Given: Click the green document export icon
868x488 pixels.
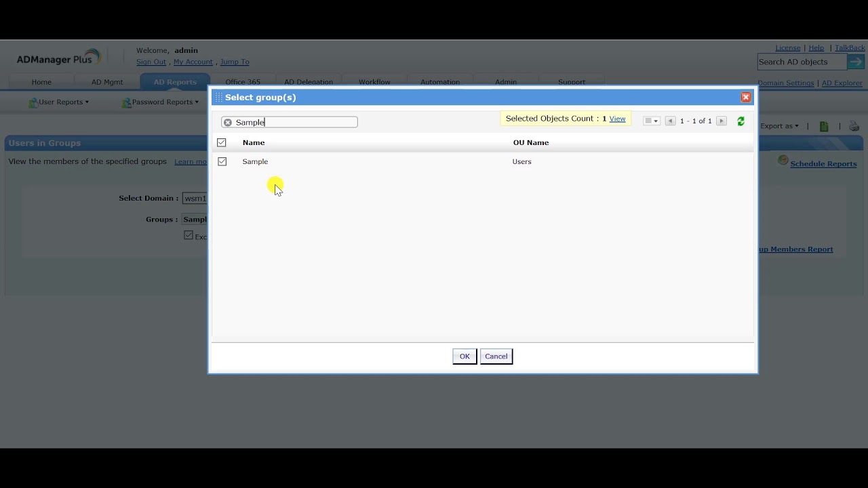Looking at the screenshot, I should pos(824,126).
